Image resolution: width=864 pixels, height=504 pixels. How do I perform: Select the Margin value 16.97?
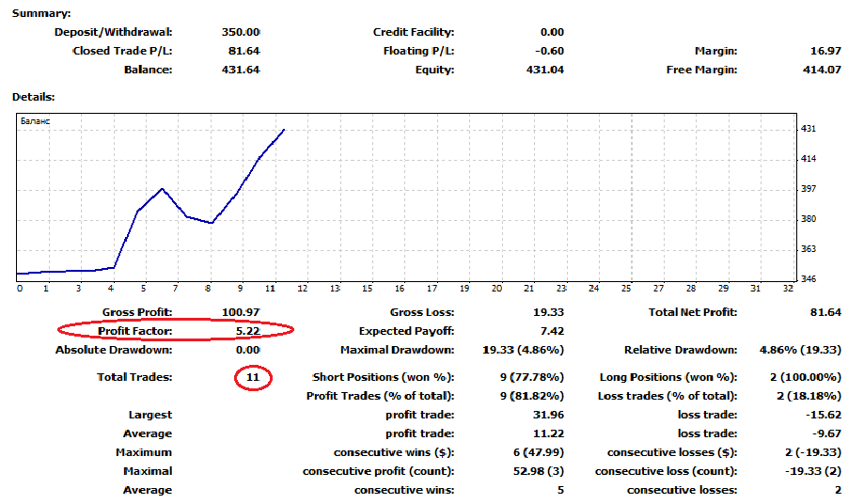tap(825, 51)
